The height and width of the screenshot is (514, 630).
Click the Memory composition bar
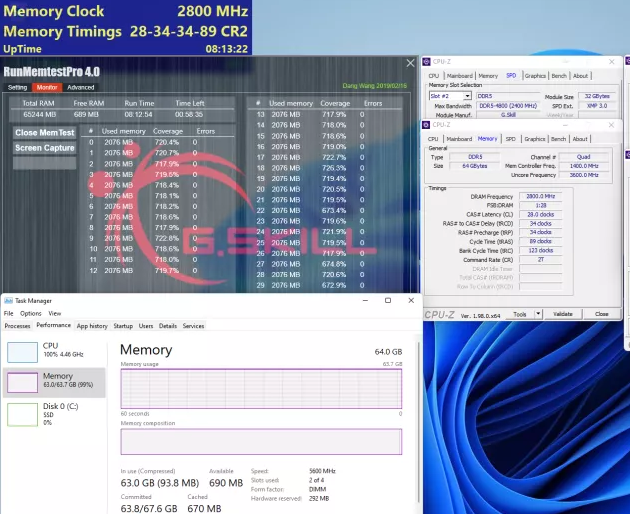coord(261,442)
